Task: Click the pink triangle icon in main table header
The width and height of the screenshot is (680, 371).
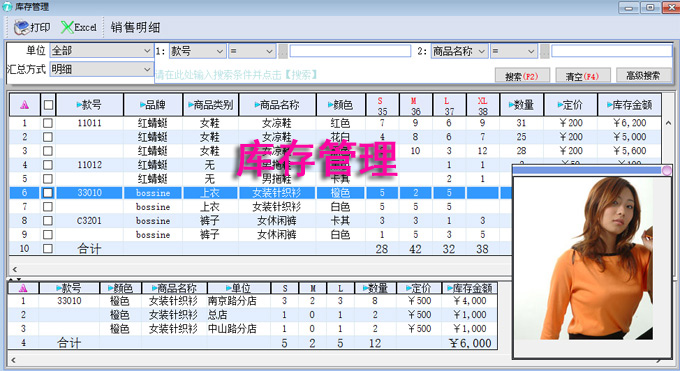Action: (25, 105)
